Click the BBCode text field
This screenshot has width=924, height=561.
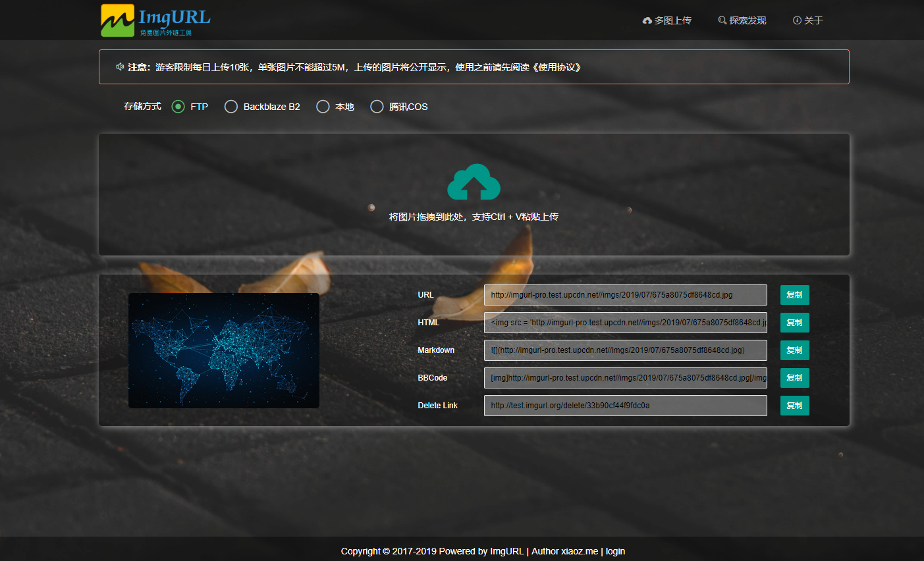point(626,378)
